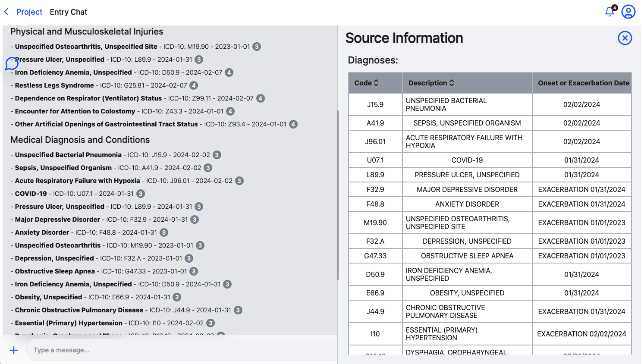Open the notifications bell icon
This screenshot has height=364, width=641.
[x=609, y=12]
